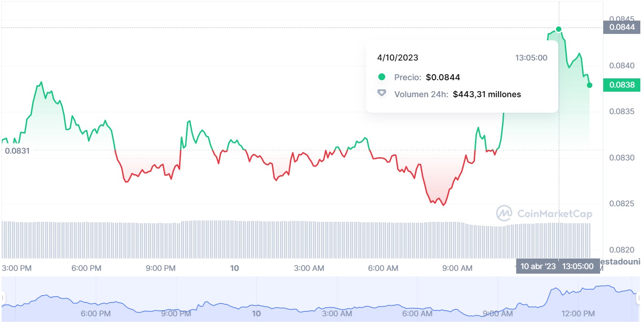Click the bold 10 label in navigator strip
Screen dimensions: 644x325
click(x=257, y=314)
